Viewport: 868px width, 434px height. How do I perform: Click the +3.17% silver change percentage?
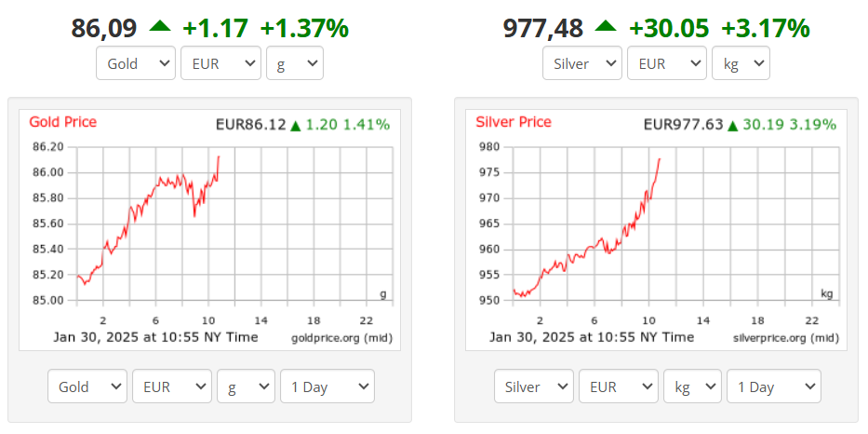point(768,28)
